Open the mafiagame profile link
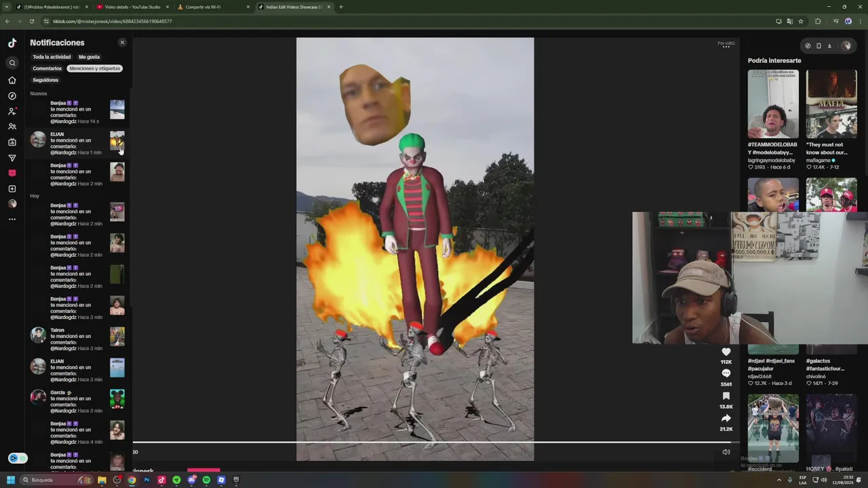The width and height of the screenshot is (868, 488). point(818,161)
